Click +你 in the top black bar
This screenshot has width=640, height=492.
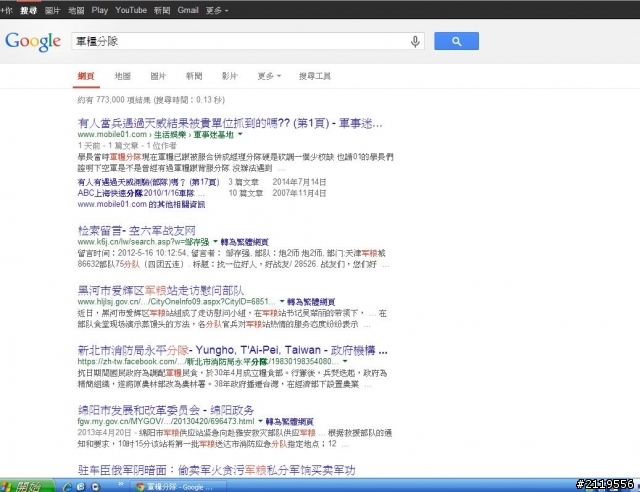pyautogui.click(x=6, y=10)
